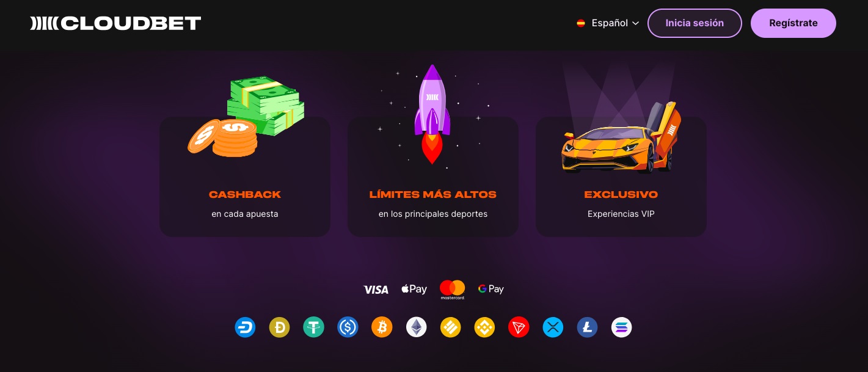The width and height of the screenshot is (868, 372).
Task: Click the Google Pay logo
Action: (491, 289)
